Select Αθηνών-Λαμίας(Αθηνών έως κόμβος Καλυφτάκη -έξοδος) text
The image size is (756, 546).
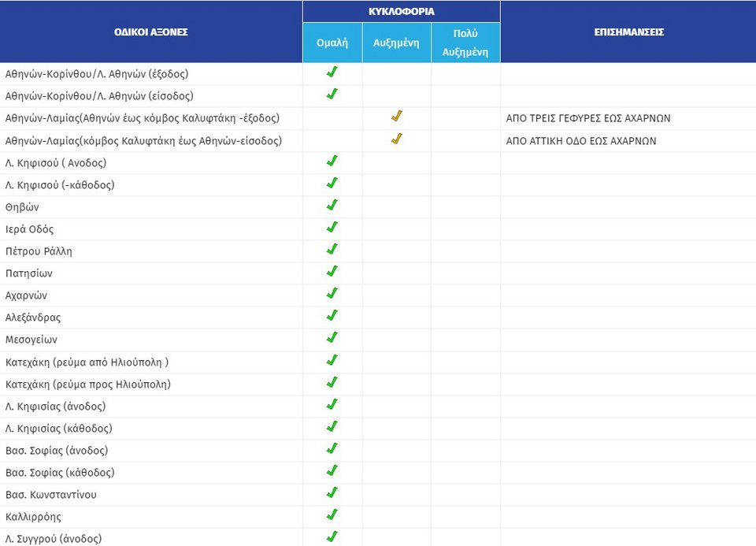[x=143, y=118]
